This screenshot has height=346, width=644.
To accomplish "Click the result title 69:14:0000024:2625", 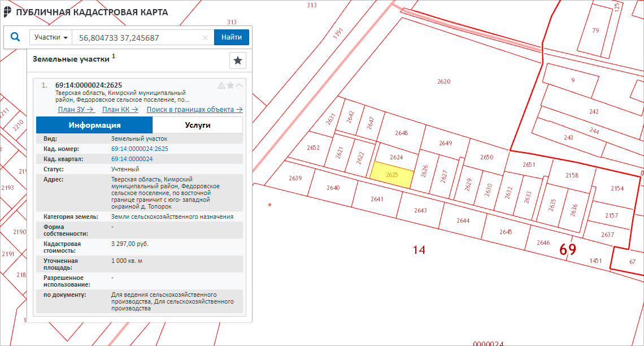I will click(89, 85).
